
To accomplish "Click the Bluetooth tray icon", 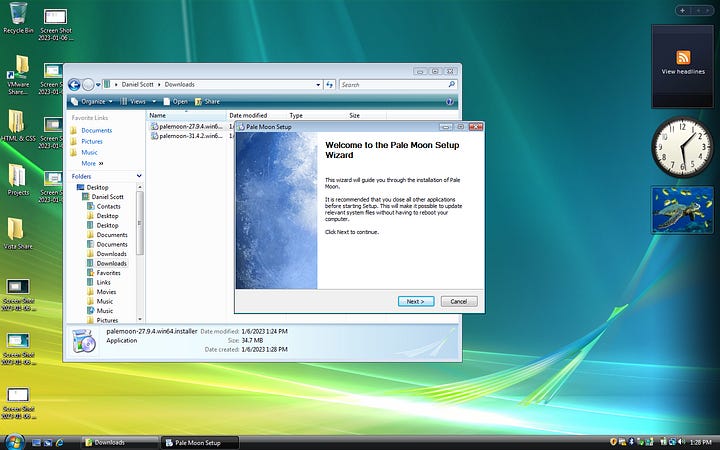I will 631,442.
